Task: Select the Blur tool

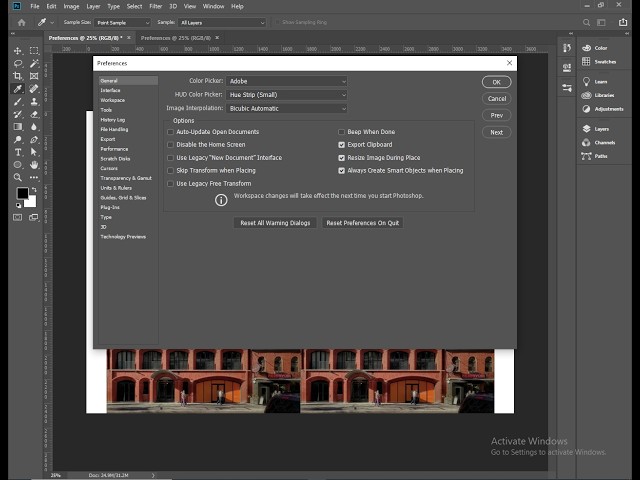Action: pyautogui.click(x=34, y=127)
